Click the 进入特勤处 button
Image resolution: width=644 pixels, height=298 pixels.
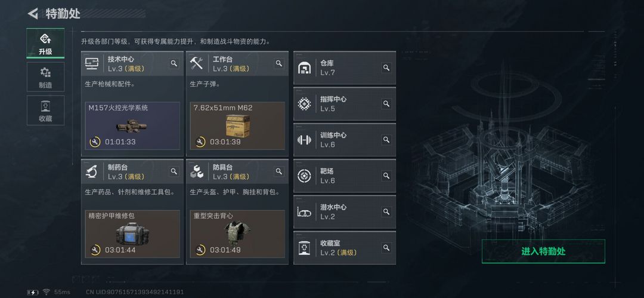[x=543, y=251]
